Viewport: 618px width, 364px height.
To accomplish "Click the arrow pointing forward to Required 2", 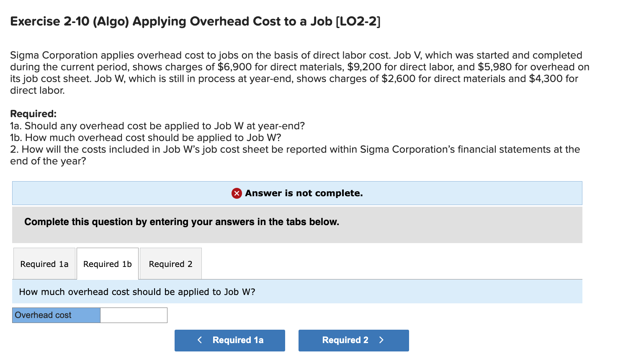I will point(381,340).
